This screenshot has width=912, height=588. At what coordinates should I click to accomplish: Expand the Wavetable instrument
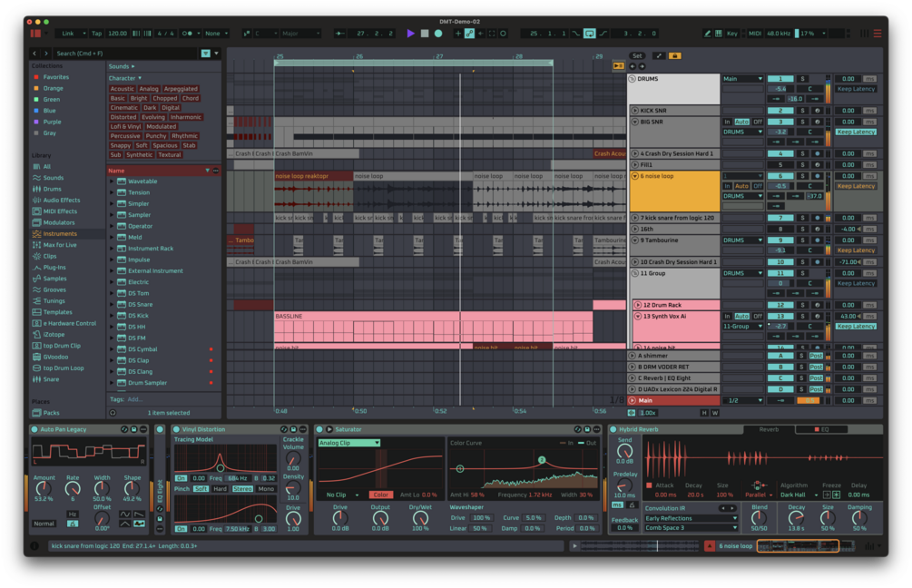click(x=112, y=181)
